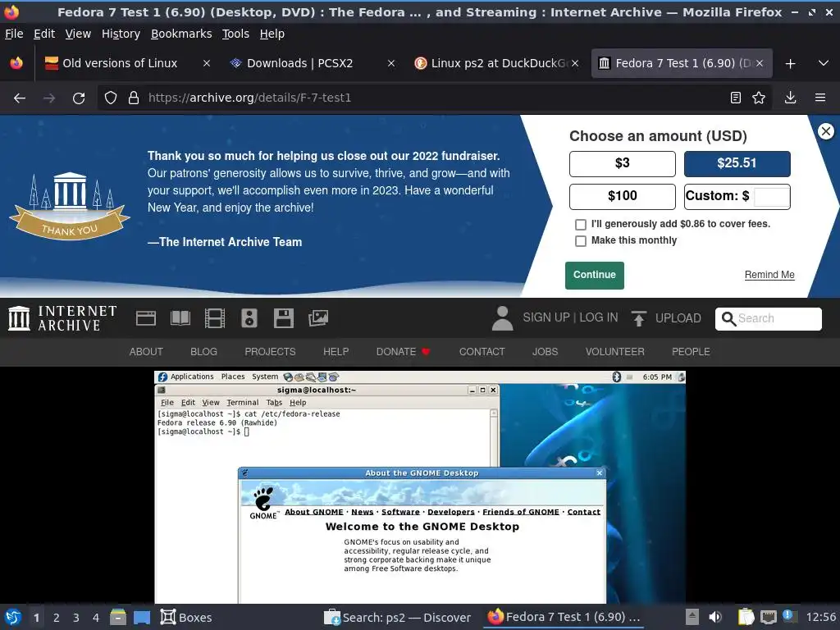Reload the archive.org page

(x=79, y=98)
